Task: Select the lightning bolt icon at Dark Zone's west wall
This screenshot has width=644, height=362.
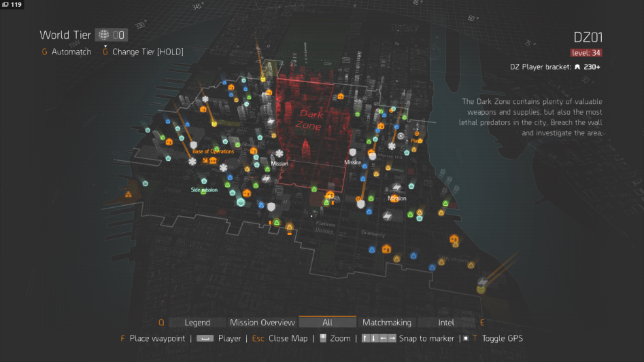Action: [271, 122]
